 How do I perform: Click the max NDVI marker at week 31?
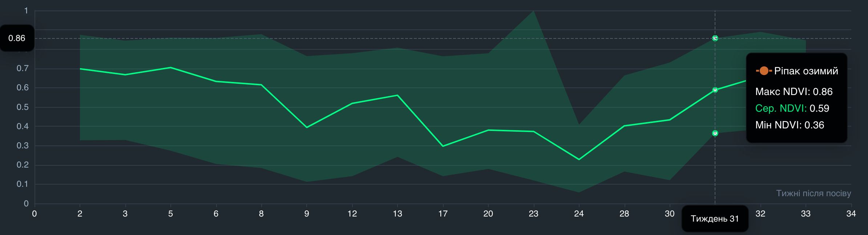[x=715, y=38]
